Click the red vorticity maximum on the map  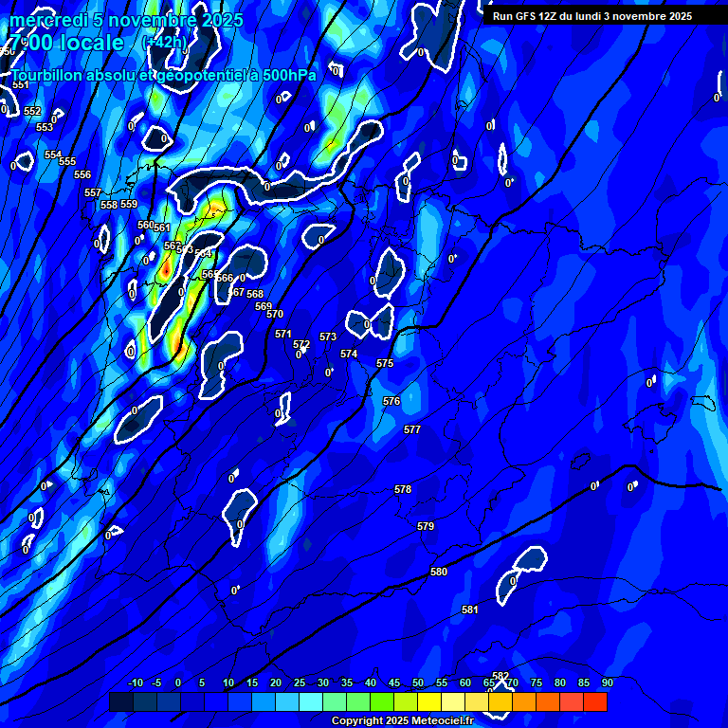(x=166, y=270)
